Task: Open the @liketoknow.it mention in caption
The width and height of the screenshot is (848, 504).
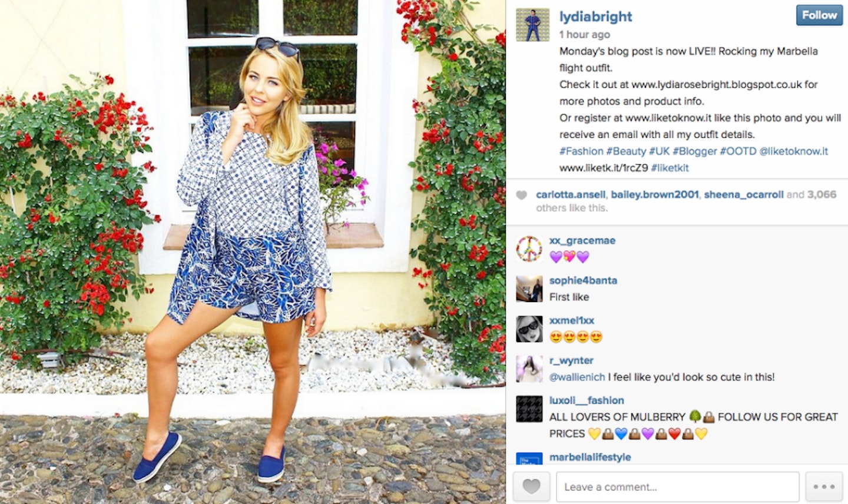Action: pos(793,151)
